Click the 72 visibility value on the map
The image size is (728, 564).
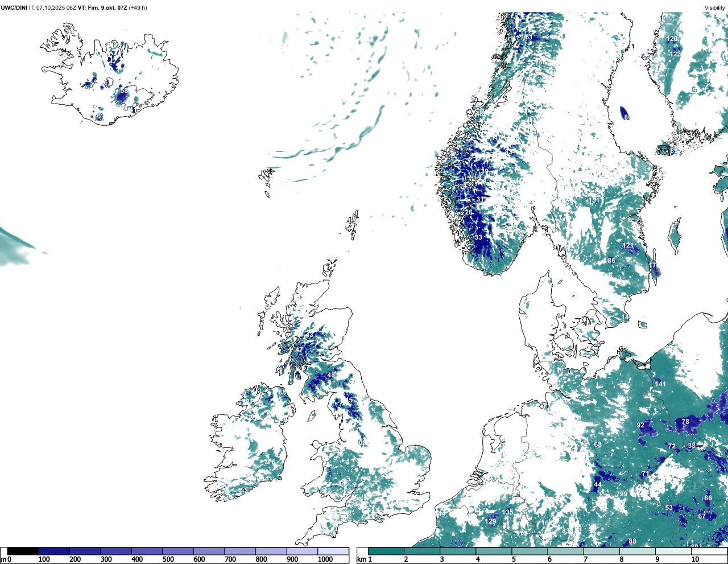pos(672,446)
